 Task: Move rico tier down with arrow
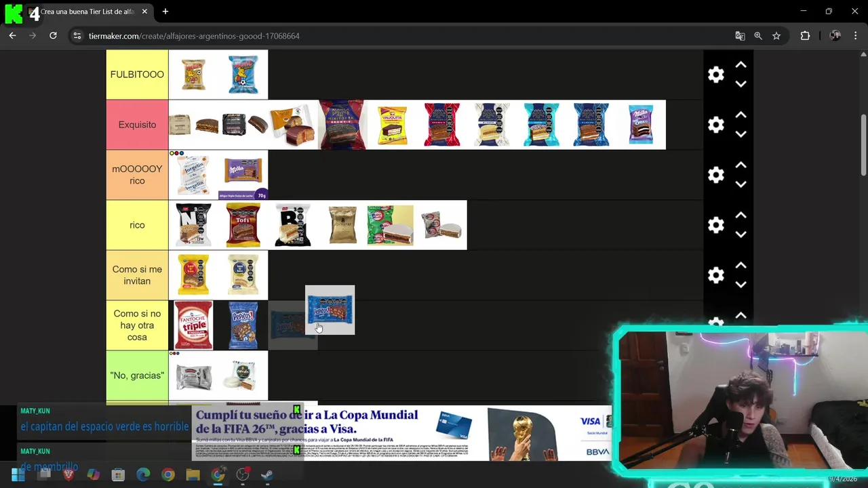741,235
